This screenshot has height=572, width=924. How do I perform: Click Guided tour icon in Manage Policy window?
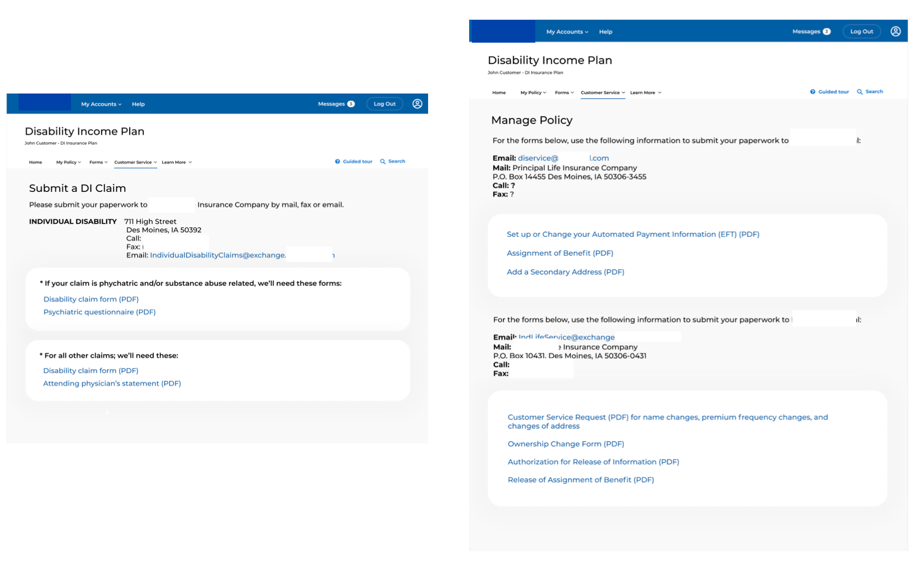pyautogui.click(x=812, y=92)
